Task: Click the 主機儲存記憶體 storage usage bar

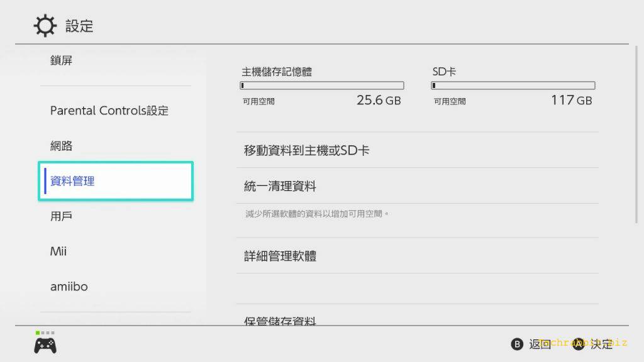Action: (x=322, y=85)
